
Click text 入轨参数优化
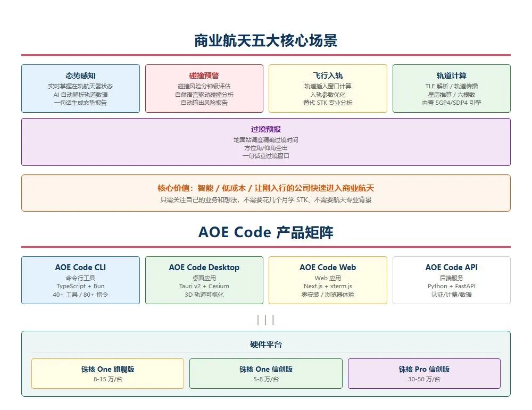click(328, 94)
